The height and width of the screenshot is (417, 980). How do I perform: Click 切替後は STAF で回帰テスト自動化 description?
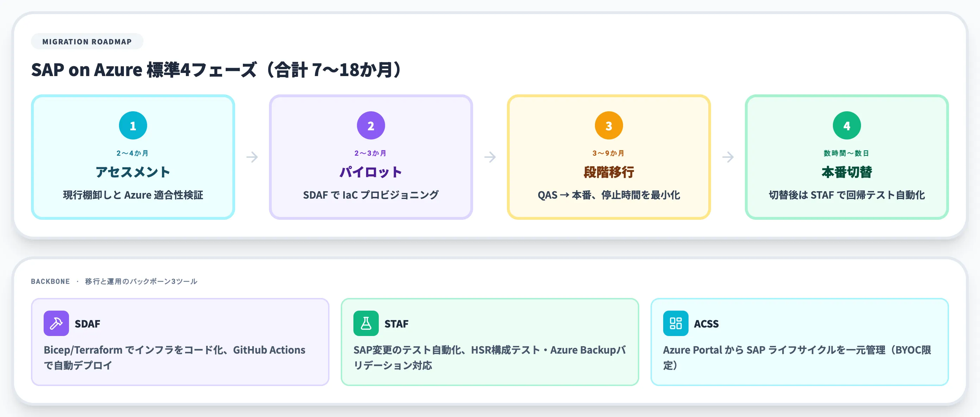(847, 195)
